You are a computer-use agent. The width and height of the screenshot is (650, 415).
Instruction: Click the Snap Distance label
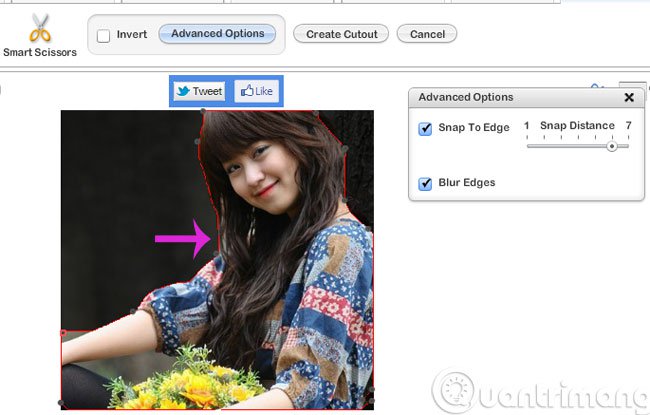pos(577,125)
